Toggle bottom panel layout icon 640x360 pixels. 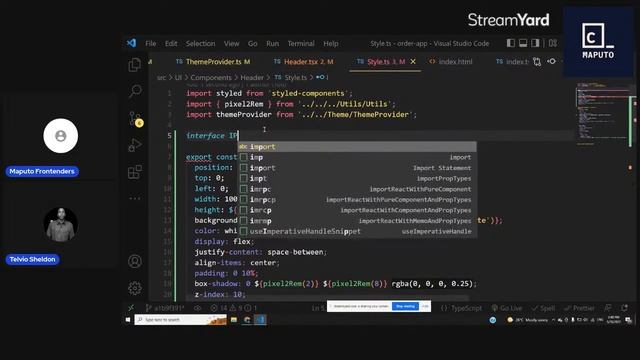point(523,43)
